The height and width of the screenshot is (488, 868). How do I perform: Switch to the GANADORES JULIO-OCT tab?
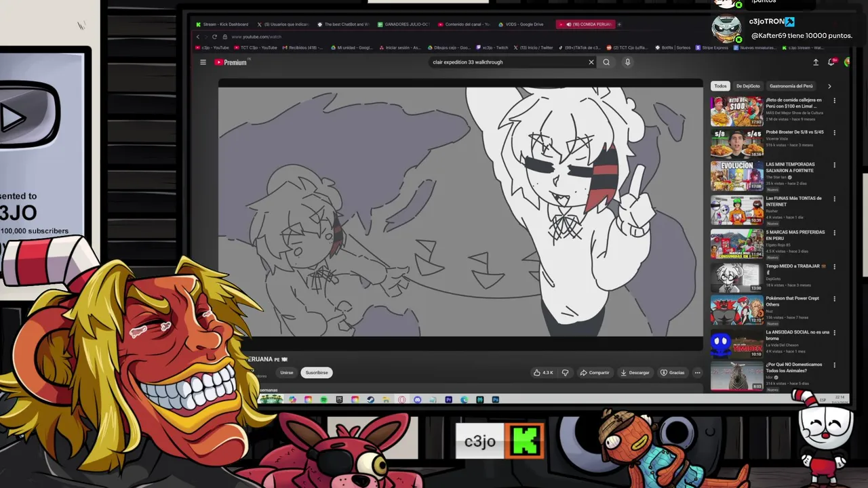pos(403,24)
